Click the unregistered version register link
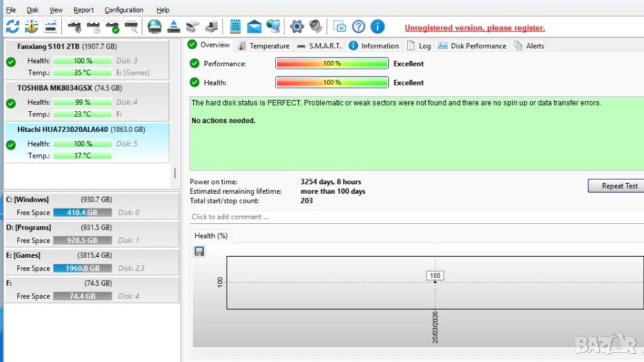This screenshot has height=362, width=644. point(474,28)
